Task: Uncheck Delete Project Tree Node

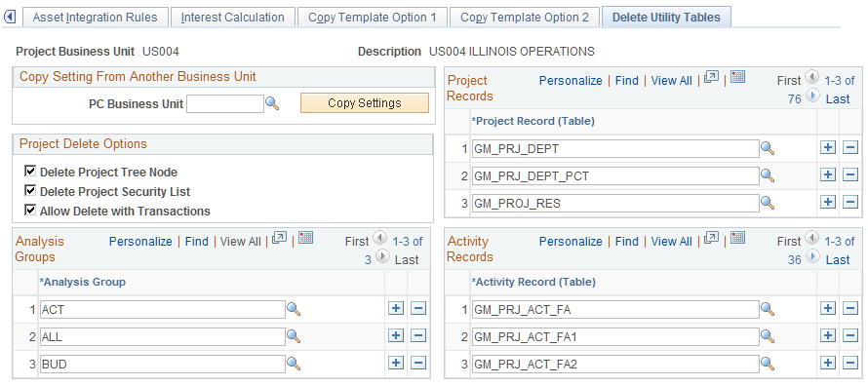Action: 30,171
